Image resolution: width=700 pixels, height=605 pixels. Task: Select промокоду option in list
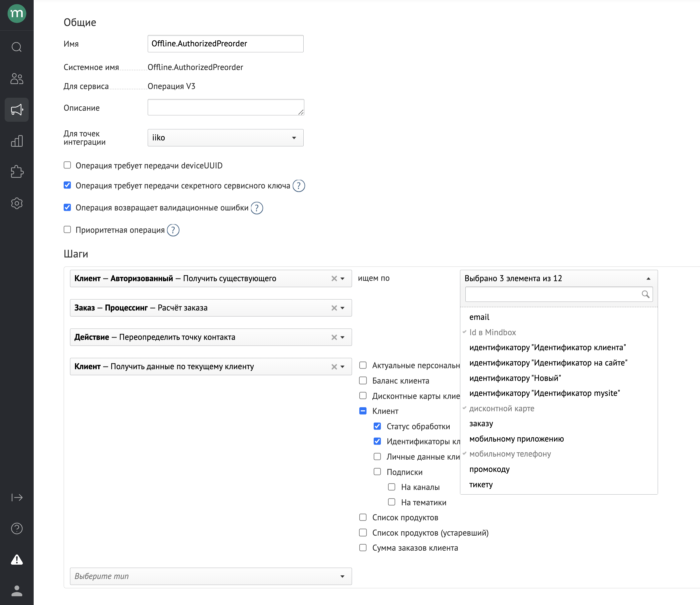click(x=559, y=469)
